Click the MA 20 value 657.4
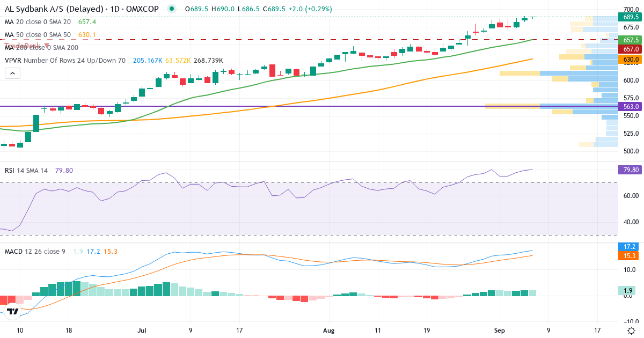Viewport: 644px width, 338px height. (x=87, y=22)
